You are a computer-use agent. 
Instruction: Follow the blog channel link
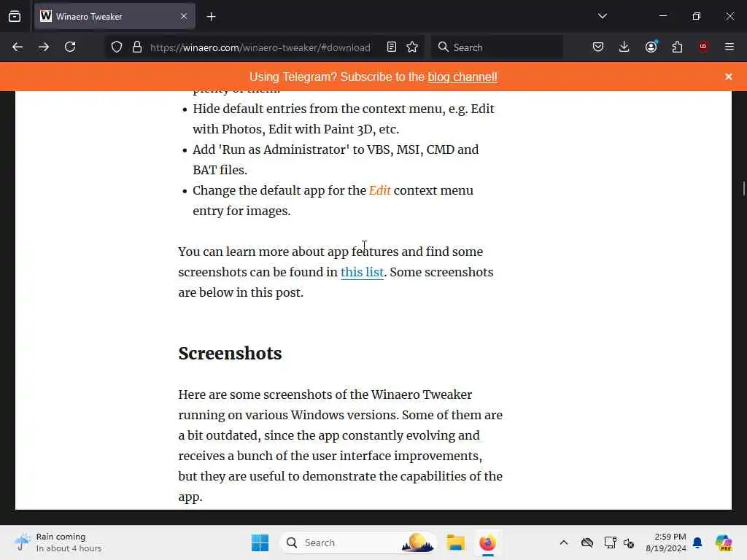point(462,77)
